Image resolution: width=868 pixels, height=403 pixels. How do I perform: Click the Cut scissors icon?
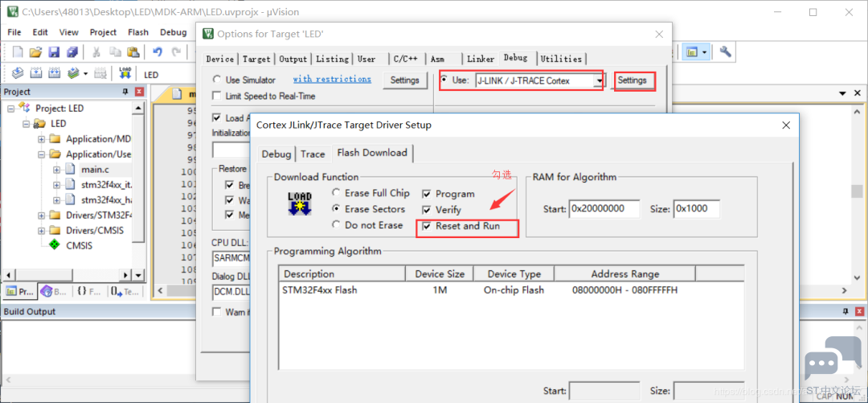[x=96, y=52]
